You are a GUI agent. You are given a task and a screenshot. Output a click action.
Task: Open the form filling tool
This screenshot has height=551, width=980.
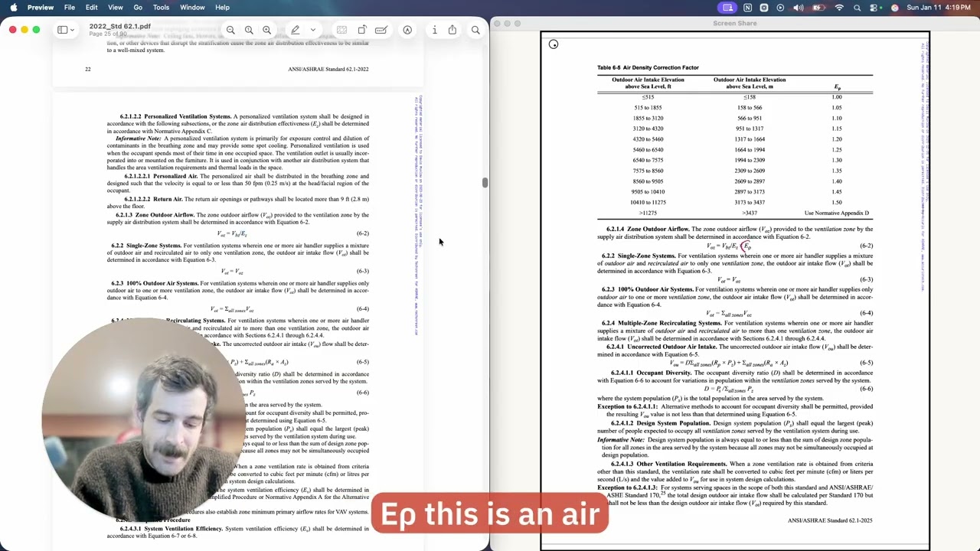click(381, 30)
